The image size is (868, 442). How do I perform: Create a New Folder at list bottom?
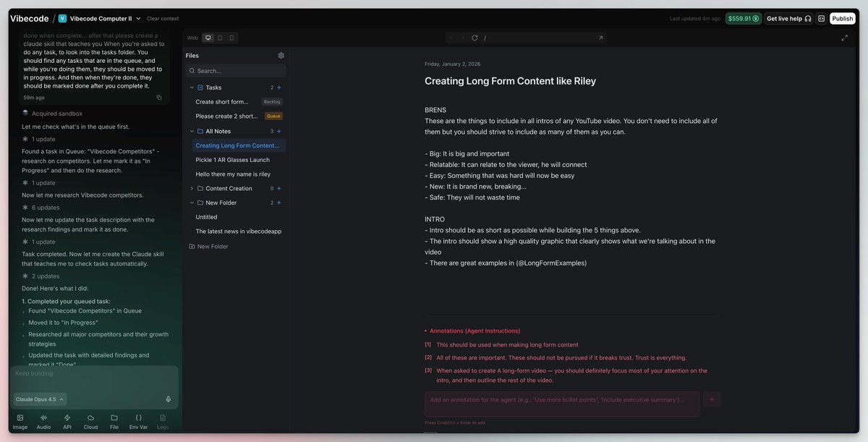[208, 246]
